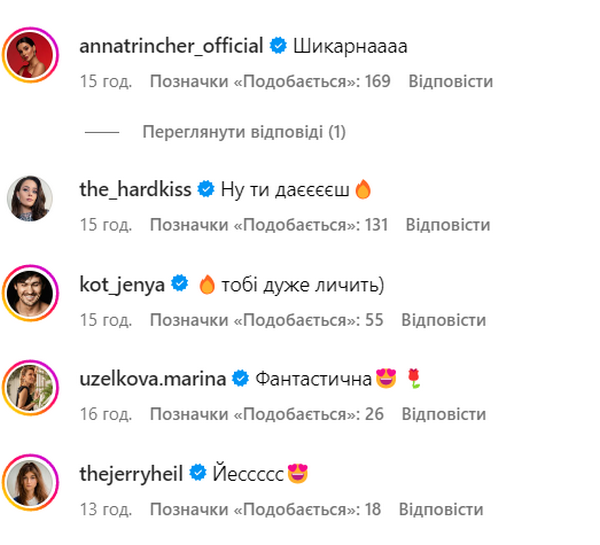Expand 'Переглянути відповіді (1)' replies
The image size is (600, 545).
(244, 132)
